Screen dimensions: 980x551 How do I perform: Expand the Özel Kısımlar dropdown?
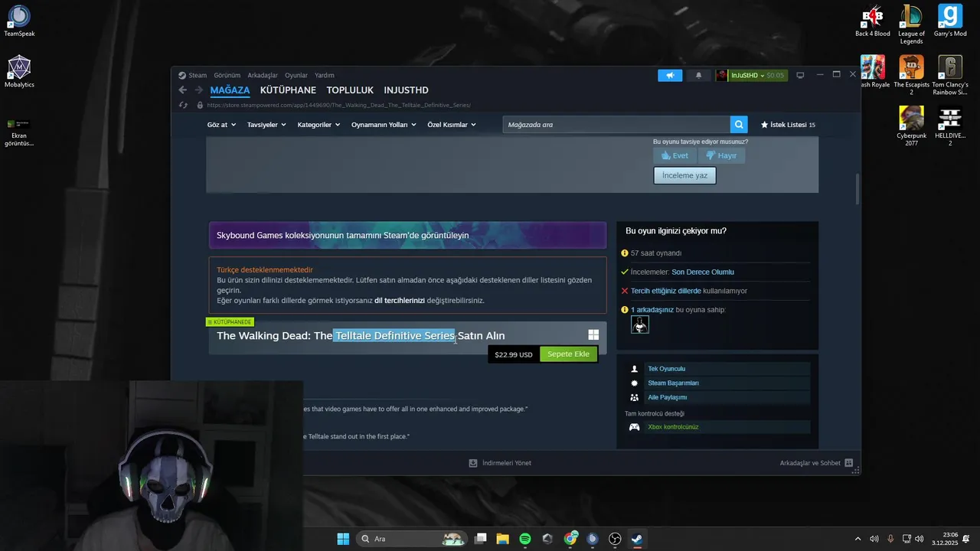452,125
